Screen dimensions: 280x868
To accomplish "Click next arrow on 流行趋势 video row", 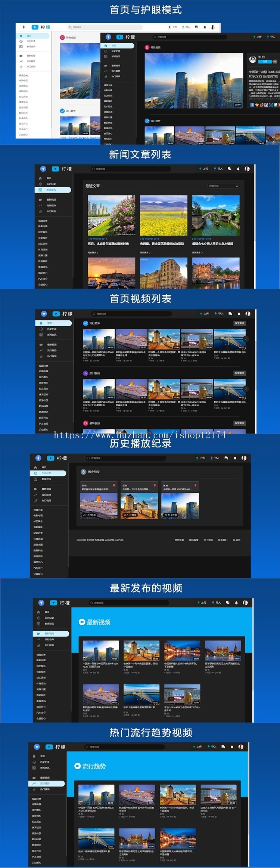I will point(245,339).
